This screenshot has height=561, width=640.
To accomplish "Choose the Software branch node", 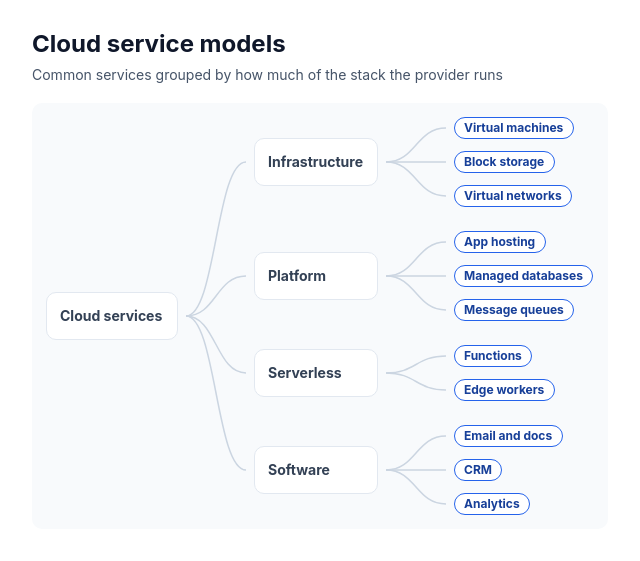I will [x=316, y=470].
